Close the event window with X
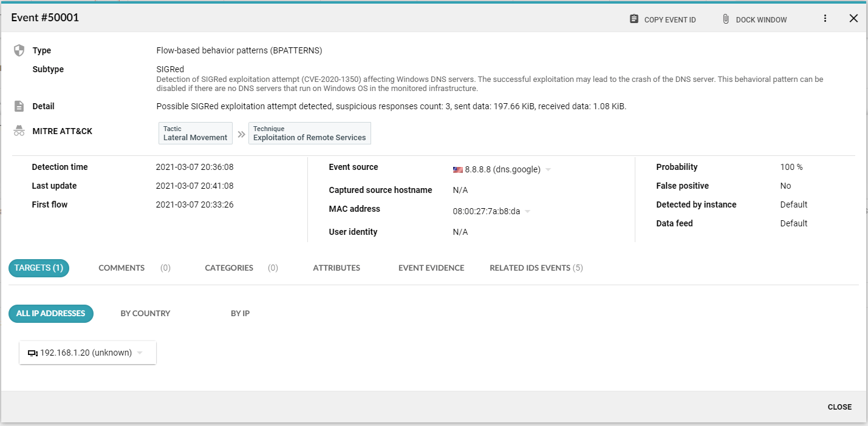The width and height of the screenshot is (868, 426). [853, 18]
